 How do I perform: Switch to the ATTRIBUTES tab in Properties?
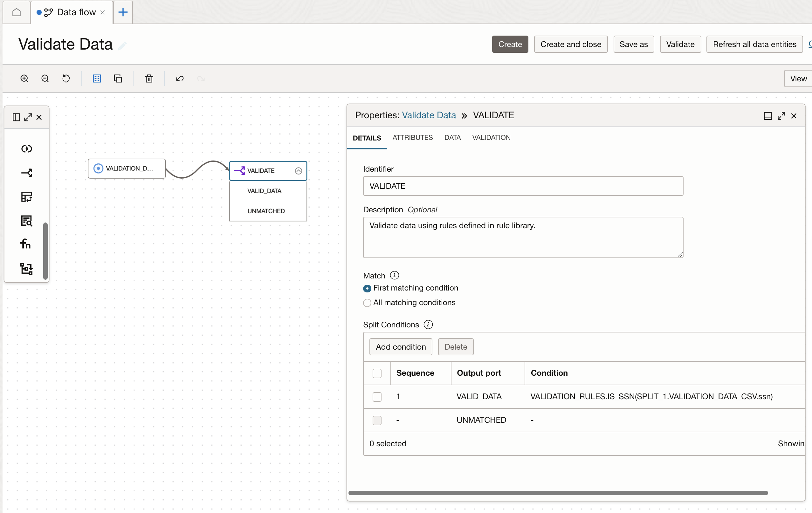pyautogui.click(x=412, y=138)
